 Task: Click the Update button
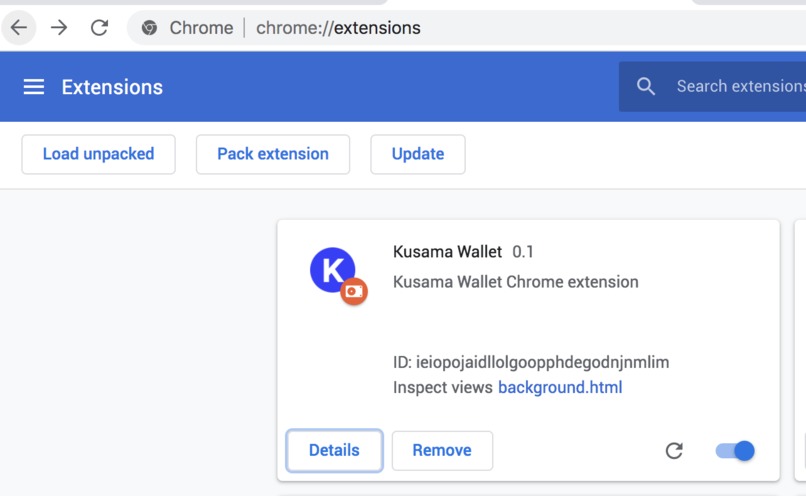coord(418,154)
